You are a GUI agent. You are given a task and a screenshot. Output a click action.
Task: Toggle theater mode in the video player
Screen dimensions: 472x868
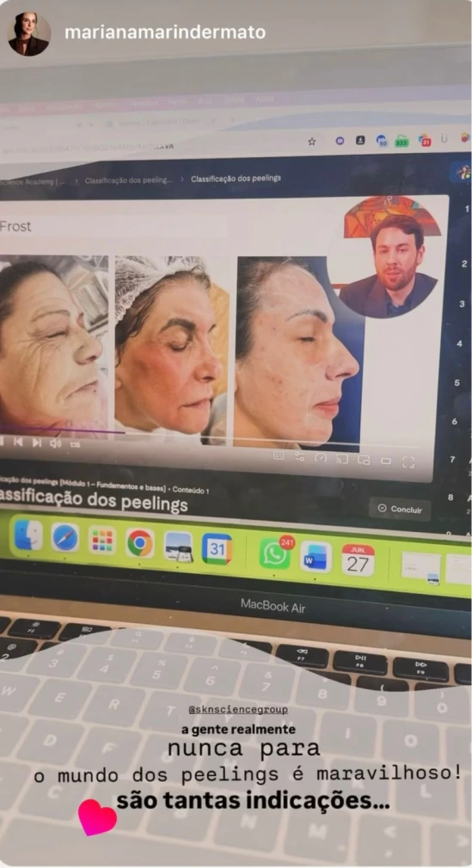386,462
